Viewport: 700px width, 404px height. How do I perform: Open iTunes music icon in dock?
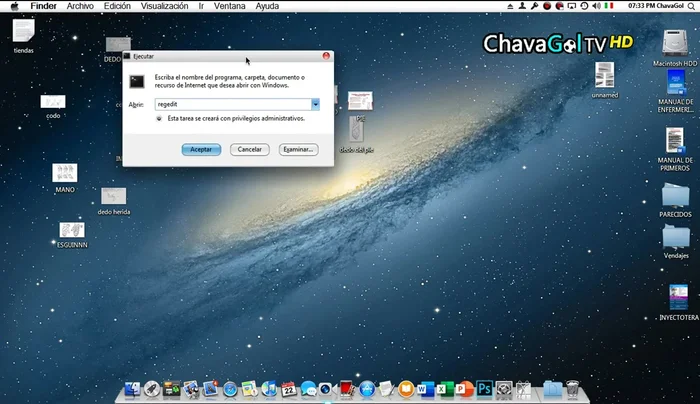[269, 389]
